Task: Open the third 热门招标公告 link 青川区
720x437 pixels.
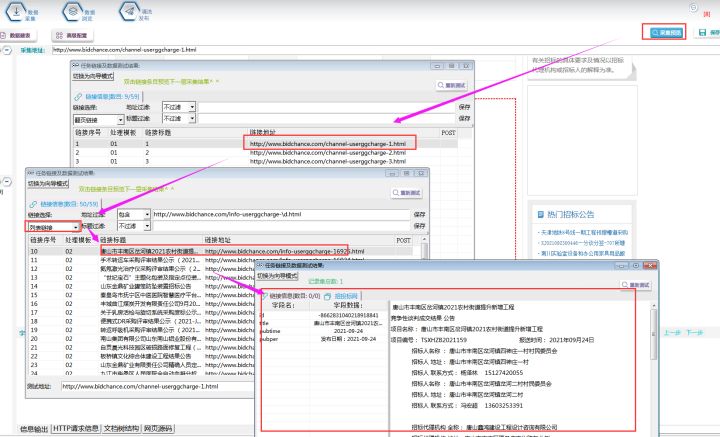Action: (581, 253)
